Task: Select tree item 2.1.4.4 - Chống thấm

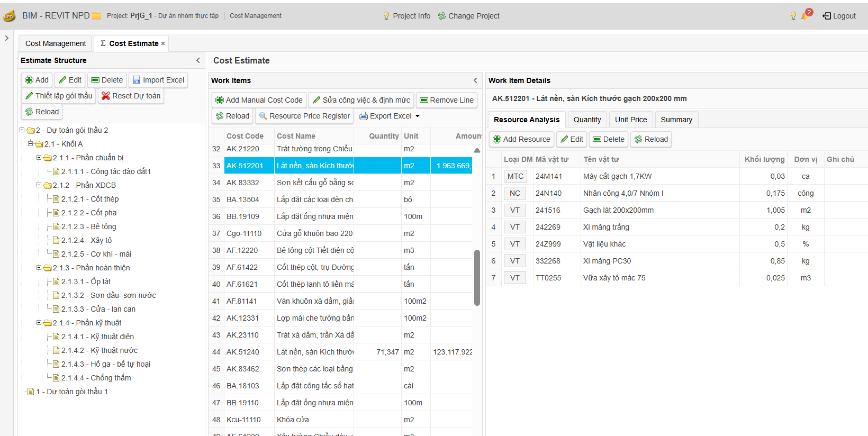Action: [96, 378]
